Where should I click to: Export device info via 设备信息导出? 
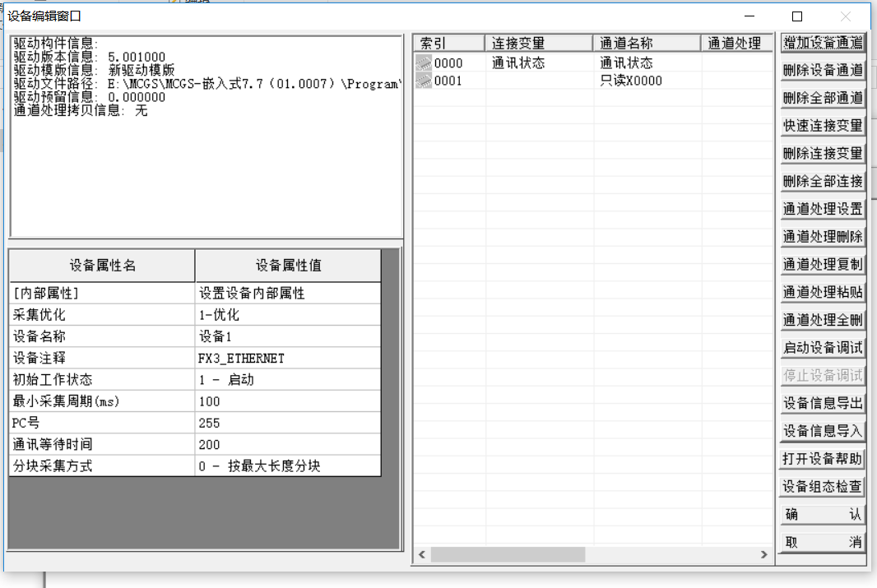pos(822,403)
